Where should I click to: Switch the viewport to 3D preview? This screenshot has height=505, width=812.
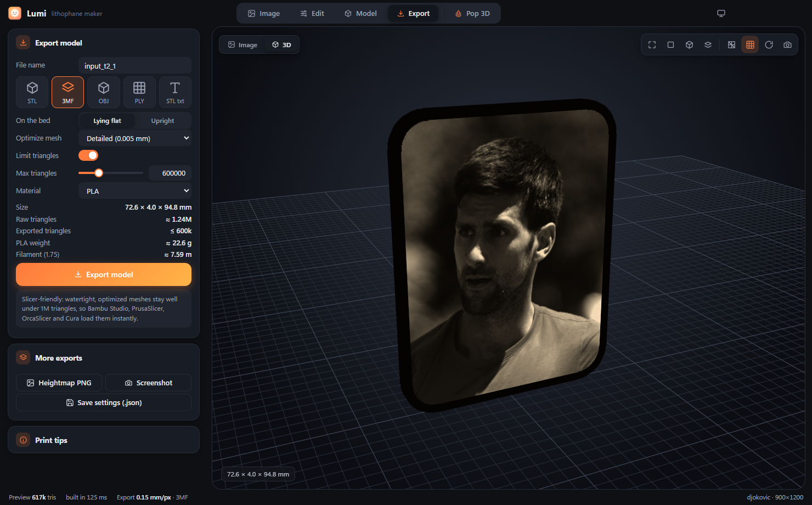tap(281, 45)
